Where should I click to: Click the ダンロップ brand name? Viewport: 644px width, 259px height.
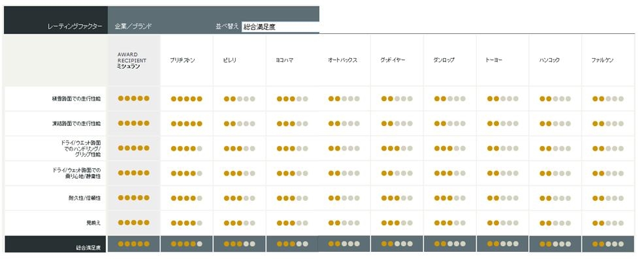click(443, 60)
